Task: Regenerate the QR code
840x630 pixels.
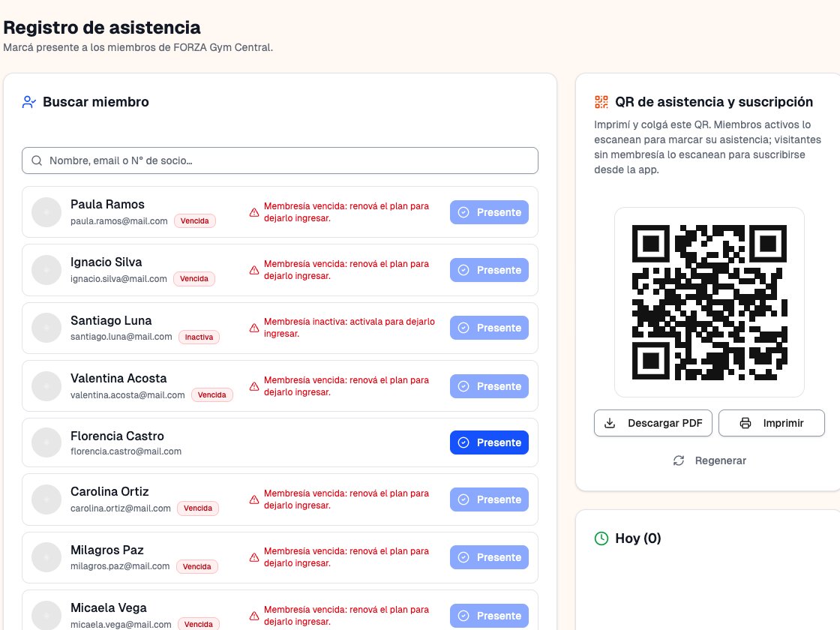Action: (x=709, y=460)
